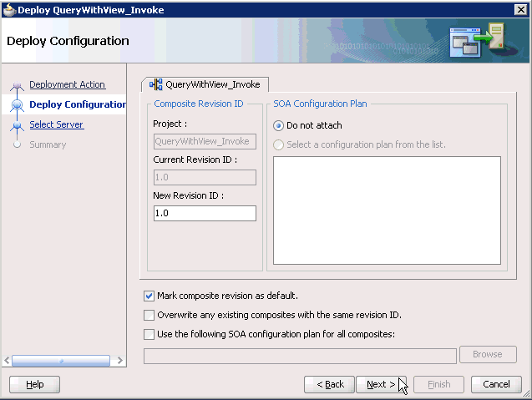Image resolution: width=532 pixels, height=400 pixels.
Task: Click the SOA configuration plan path field
Action: 300,356
